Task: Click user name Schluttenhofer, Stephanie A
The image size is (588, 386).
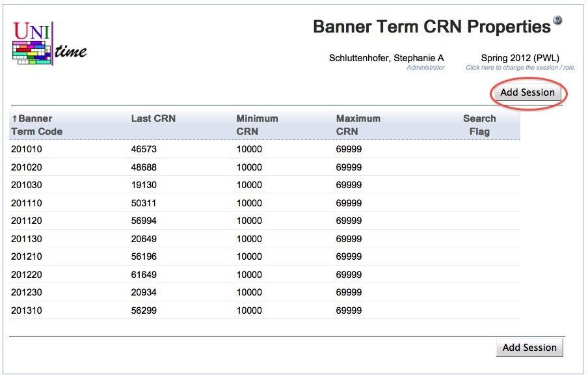Action: click(x=386, y=58)
